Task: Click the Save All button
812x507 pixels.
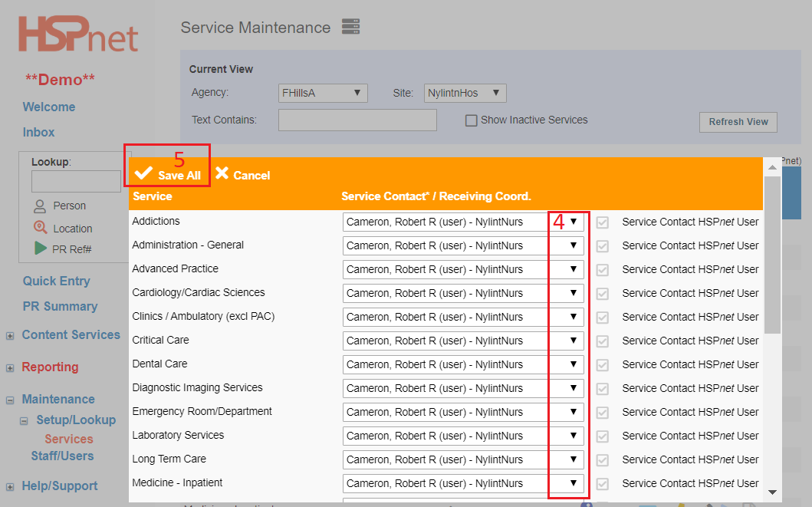Action: coord(167,174)
